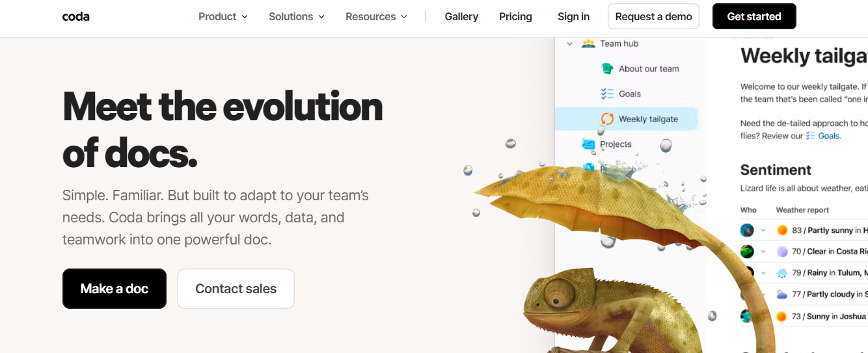Click the Sign in link

(x=573, y=16)
